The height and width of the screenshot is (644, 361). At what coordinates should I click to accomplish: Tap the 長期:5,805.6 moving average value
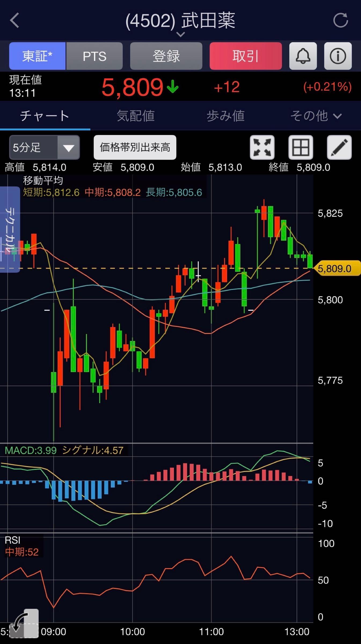click(174, 192)
